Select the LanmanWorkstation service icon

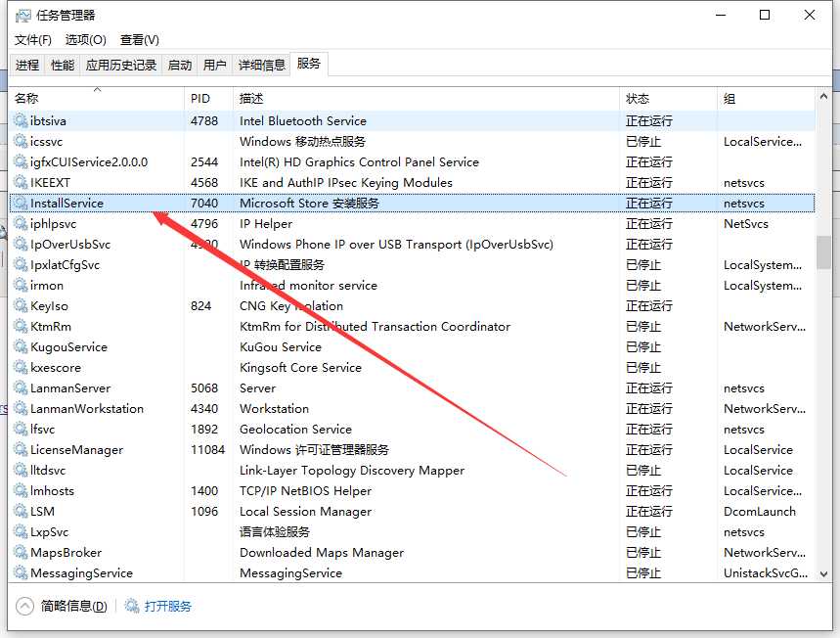pos(21,408)
